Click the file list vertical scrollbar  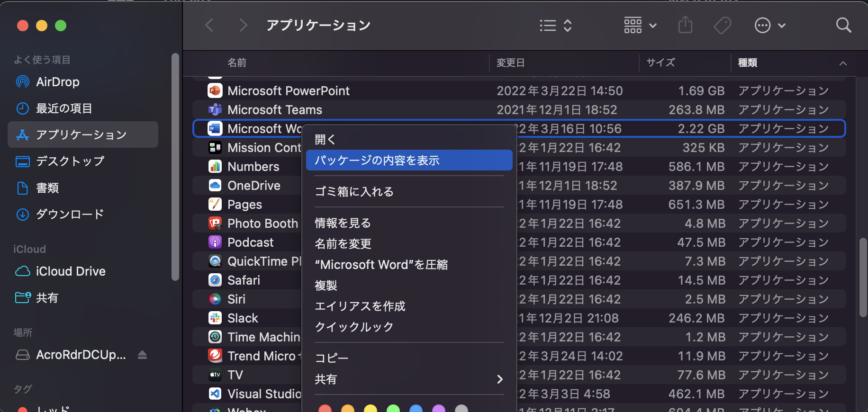click(863, 278)
